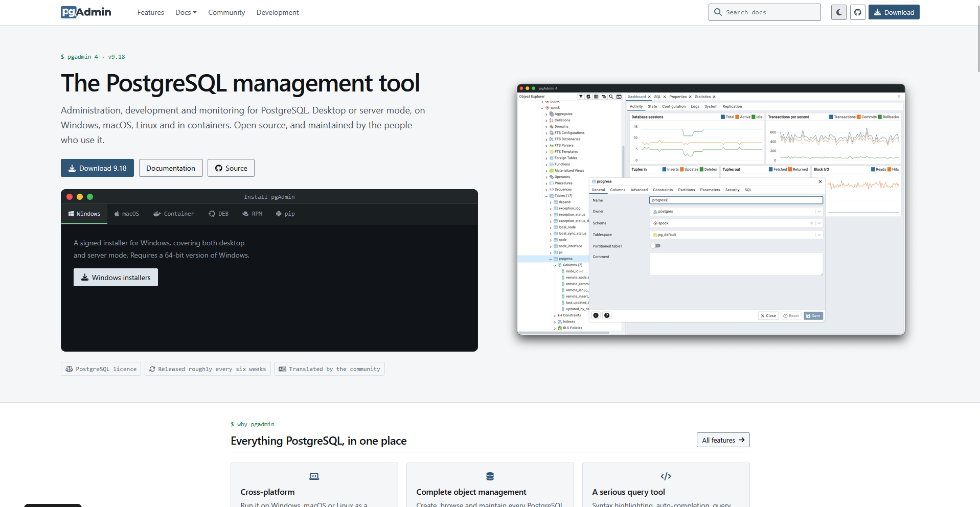The width and height of the screenshot is (980, 507).
Task: Toggle dark mode with the moon icon
Action: [839, 12]
